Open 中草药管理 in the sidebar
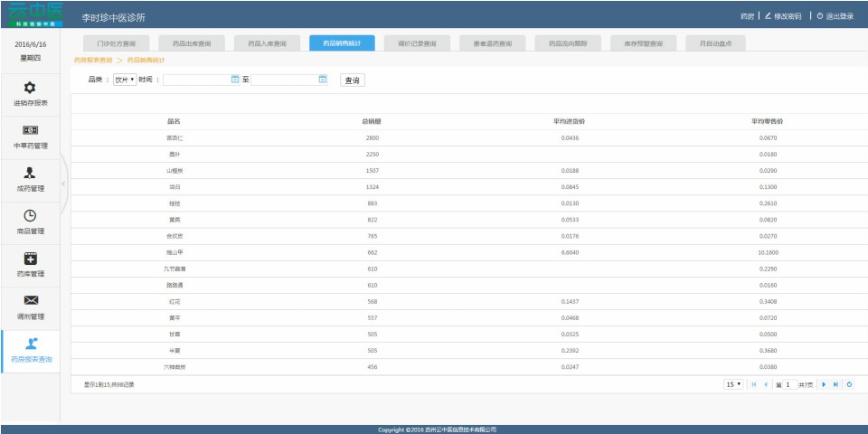The image size is (868, 434). 30,137
